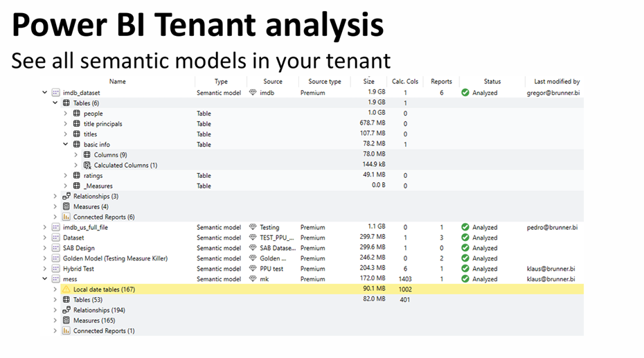
Task: Click the green Analyzed checkmark for Hybrid Test
Action: pos(465,269)
